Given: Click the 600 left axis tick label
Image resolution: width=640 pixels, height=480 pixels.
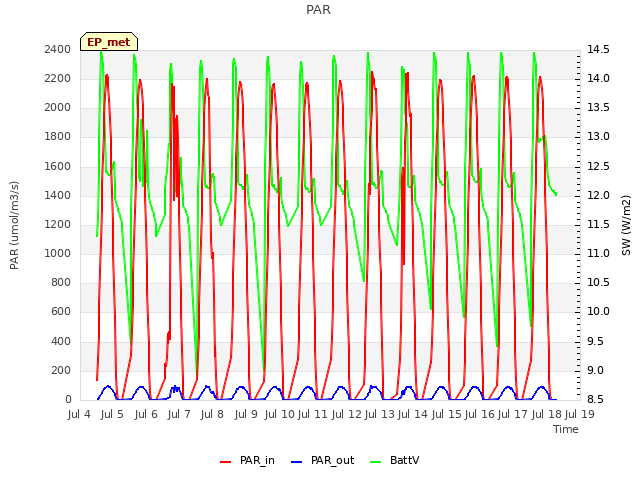Looking at the screenshot, I should 61,312.
